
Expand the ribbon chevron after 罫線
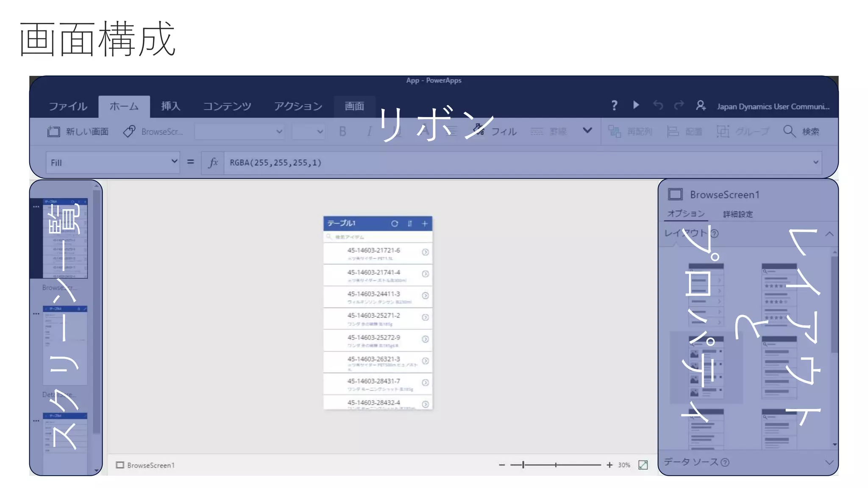tap(587, 130)
